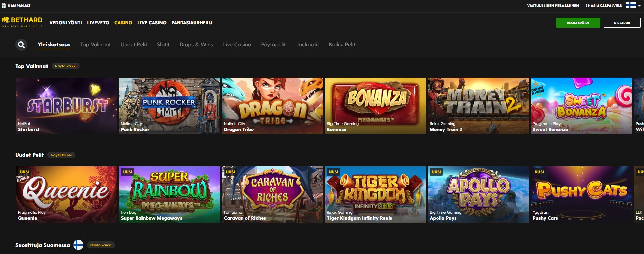Open the Finnish flag language selector
This screenshot has height=254, width=644.
pos(633,5)
